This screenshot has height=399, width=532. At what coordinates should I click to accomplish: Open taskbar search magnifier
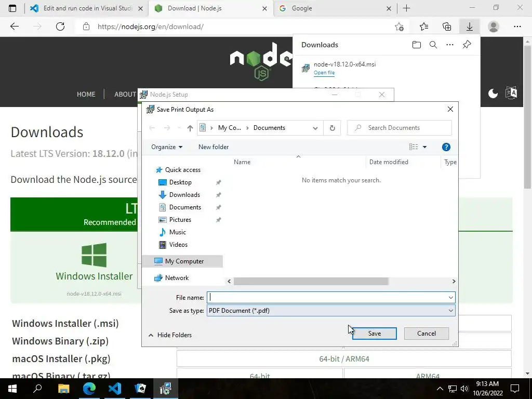(37, 389)
